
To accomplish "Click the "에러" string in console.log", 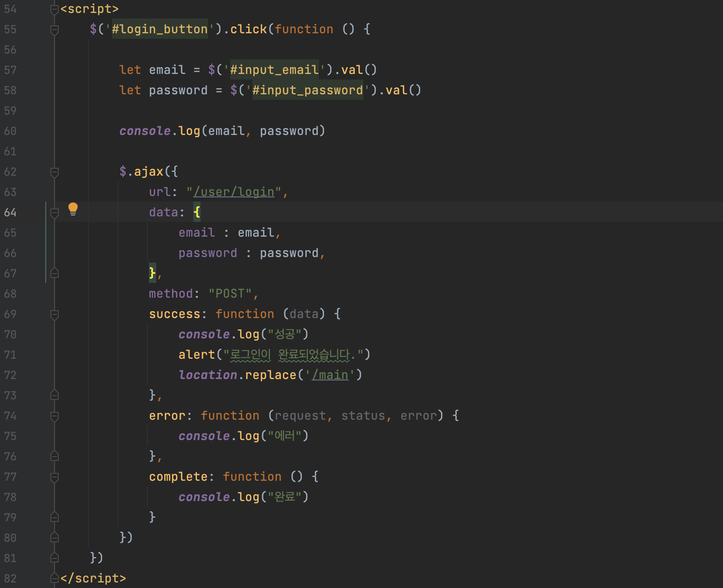I will coord(285,436).
